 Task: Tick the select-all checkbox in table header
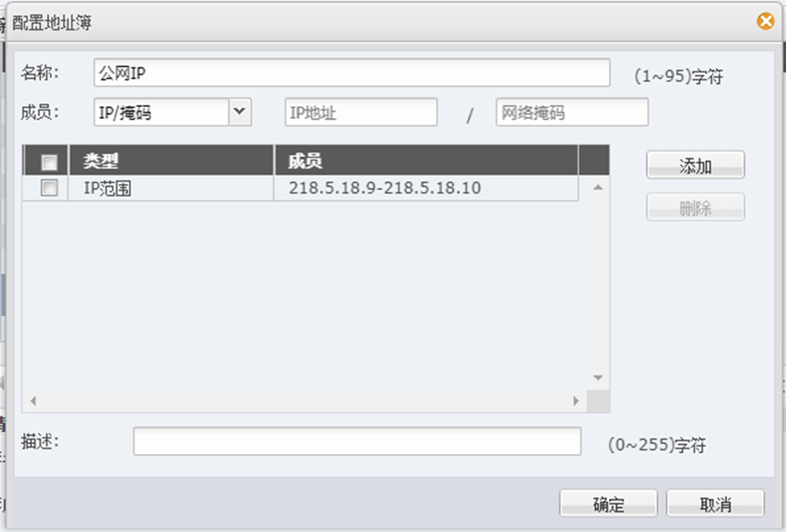click(x=49, y=162)
